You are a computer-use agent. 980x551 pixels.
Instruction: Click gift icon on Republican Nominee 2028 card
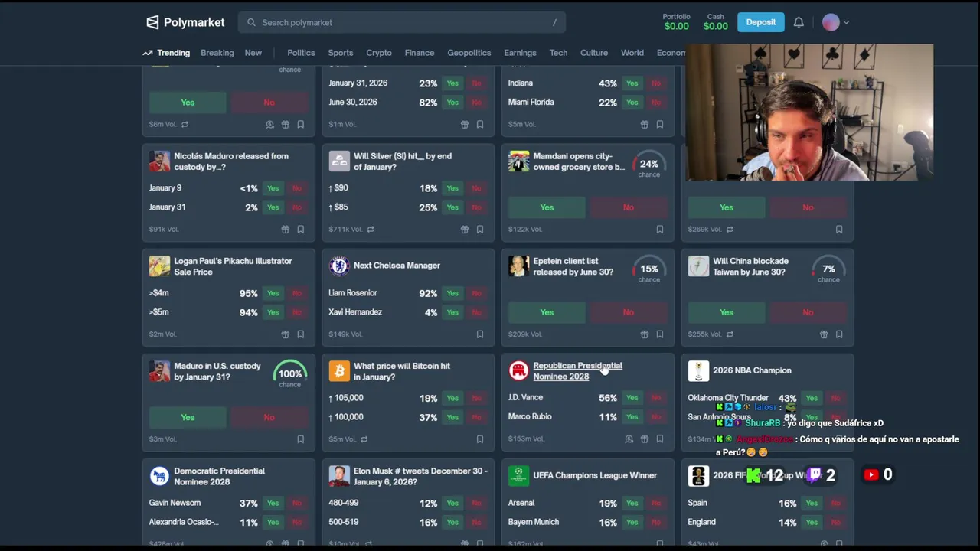[645, 439]
